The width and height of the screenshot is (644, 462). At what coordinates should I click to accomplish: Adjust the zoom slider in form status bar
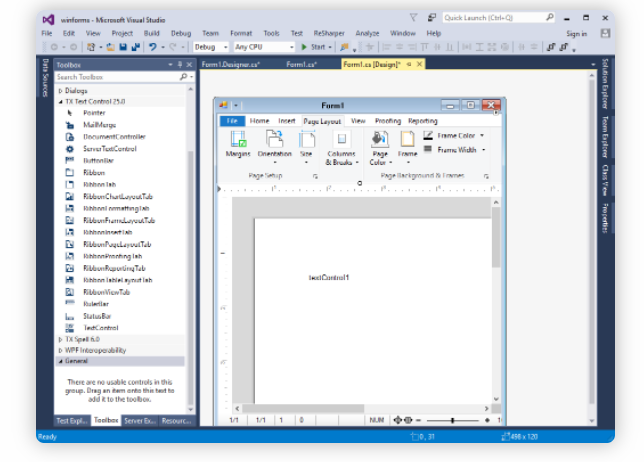453,420
